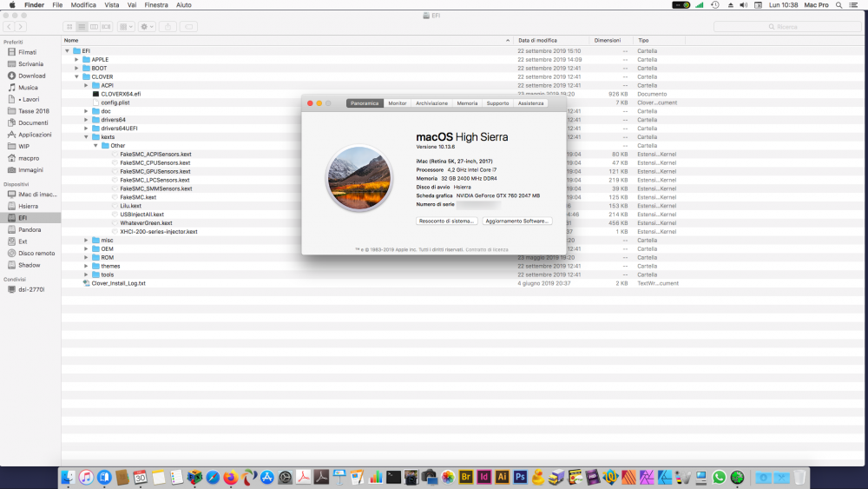Collapse the kexts folder

point(86,136)
